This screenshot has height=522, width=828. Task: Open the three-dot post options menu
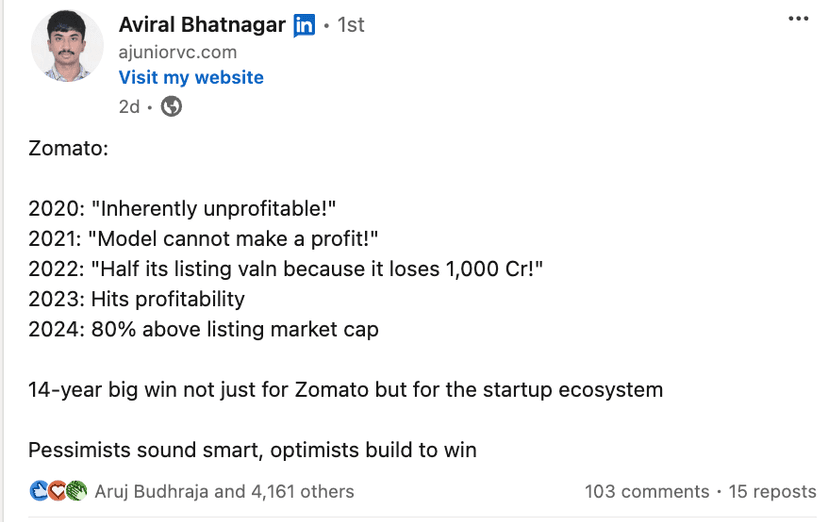pyautogui.click(x=798, y=18)
